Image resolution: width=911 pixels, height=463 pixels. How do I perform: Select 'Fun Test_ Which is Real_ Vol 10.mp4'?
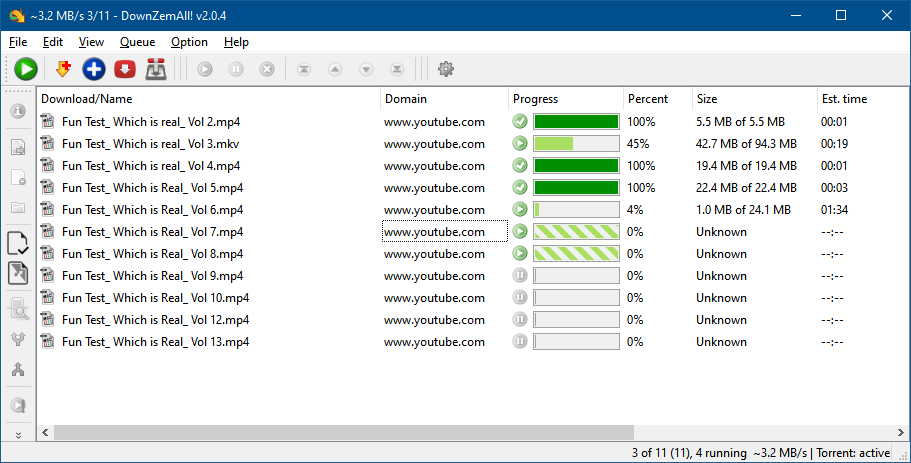click(x=156, y=297)
